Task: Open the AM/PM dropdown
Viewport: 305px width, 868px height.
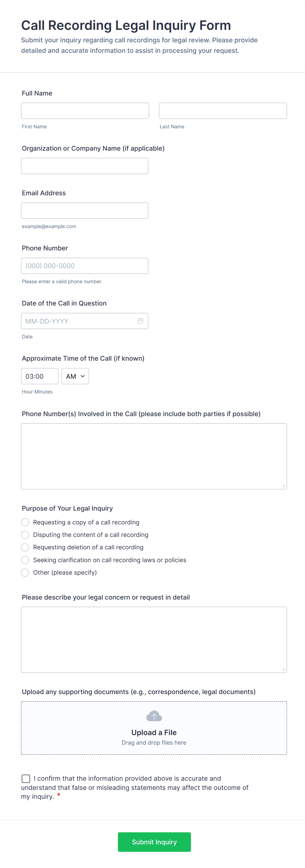Action: pos(75,376)
